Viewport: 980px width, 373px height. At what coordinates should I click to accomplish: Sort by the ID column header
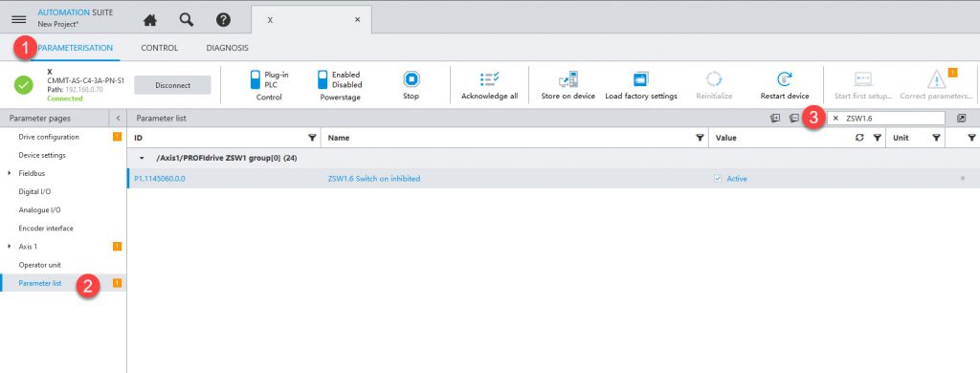coord(138,138)
